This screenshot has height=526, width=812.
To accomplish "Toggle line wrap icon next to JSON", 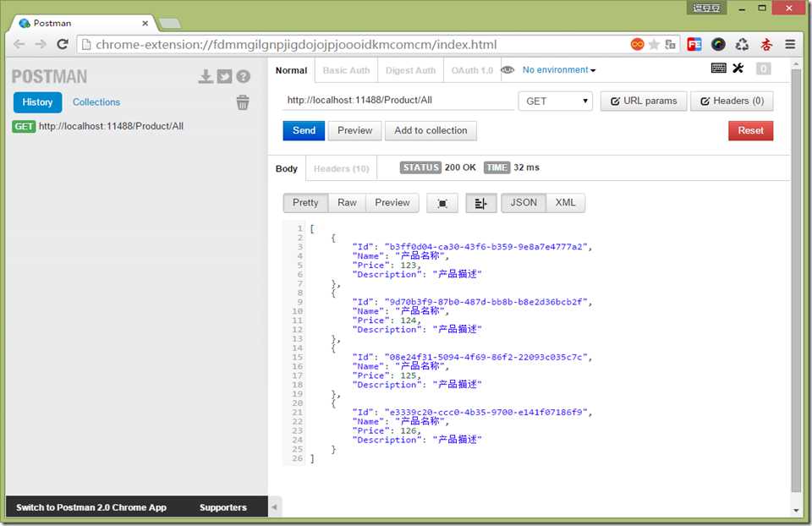I will click(x=480, y=204).
